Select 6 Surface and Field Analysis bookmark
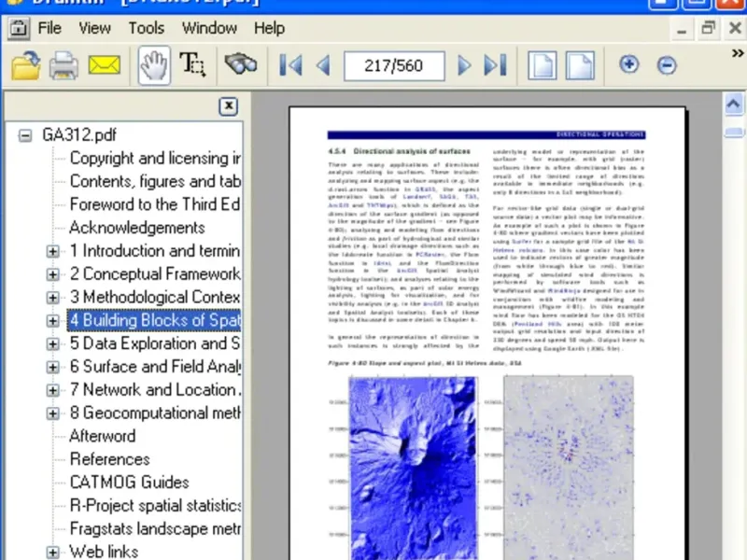This screenshot has width=747, height=560. 155,367
